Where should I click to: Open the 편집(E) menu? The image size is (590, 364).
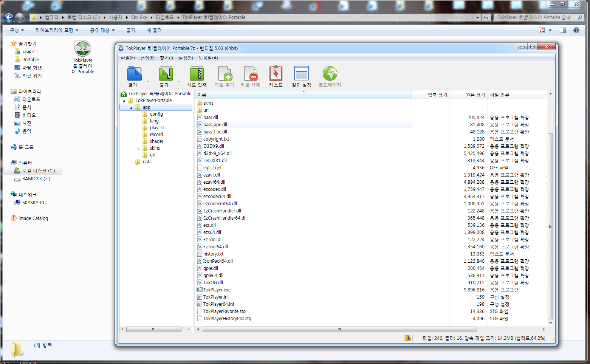[147, 58]
